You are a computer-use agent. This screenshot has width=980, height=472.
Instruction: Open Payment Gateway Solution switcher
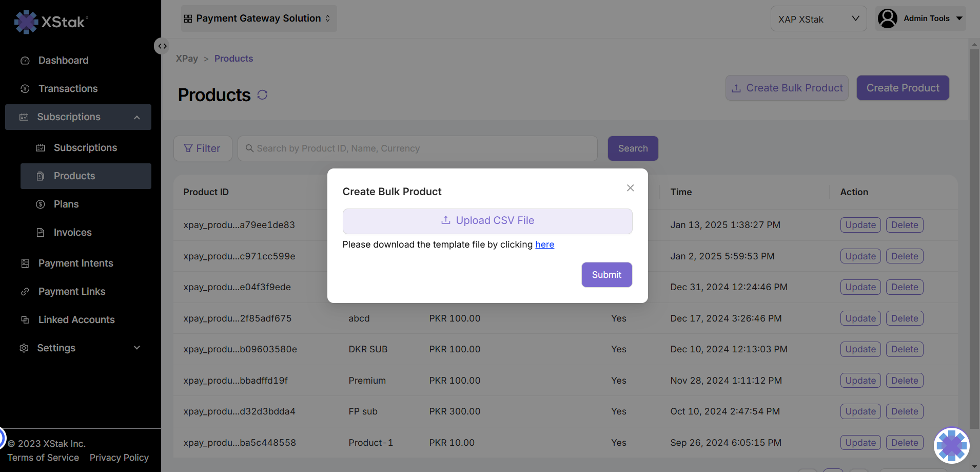click(x=258, y=18)
